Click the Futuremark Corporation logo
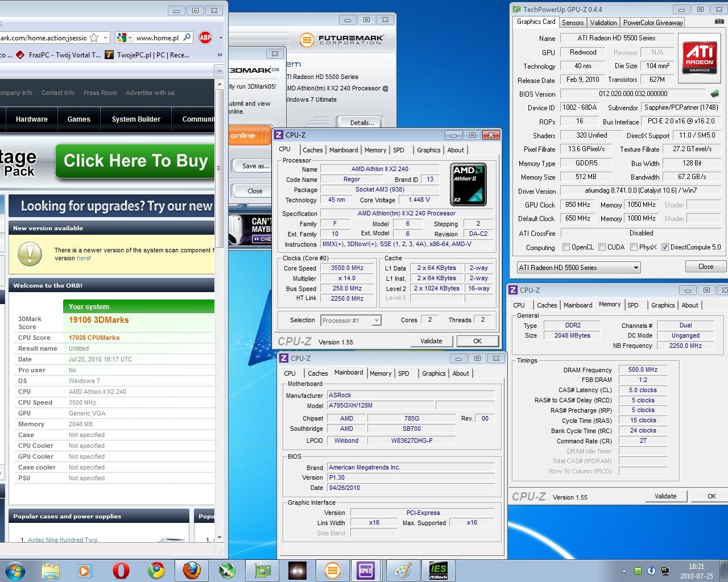The height and width of the screenshot is (582, 728). pyautogui.click(x=342, y=40)
